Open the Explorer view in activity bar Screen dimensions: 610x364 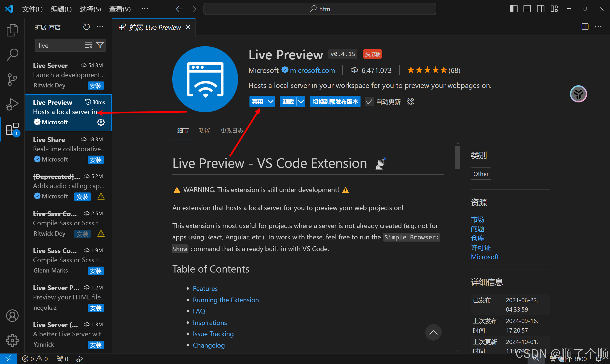12,30
